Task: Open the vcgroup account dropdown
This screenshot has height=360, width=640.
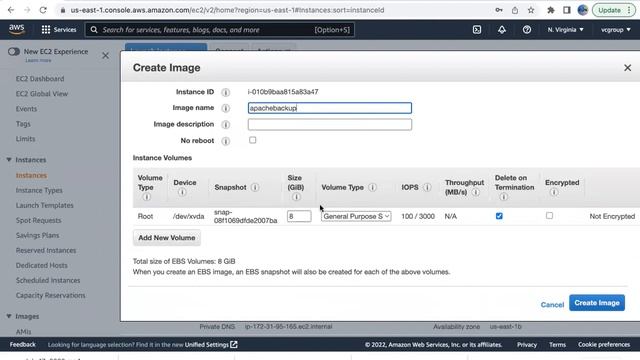Action: point(616,30)
